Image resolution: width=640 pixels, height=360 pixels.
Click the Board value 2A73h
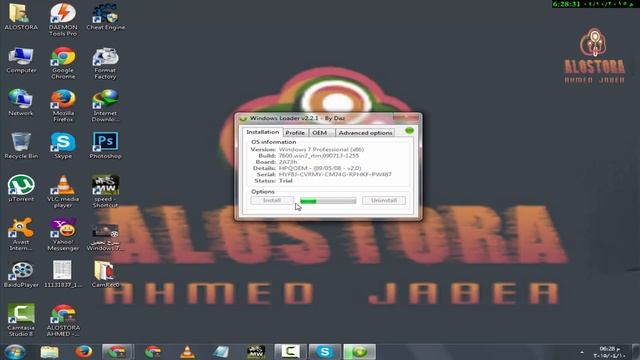click(x=288, y=162)
